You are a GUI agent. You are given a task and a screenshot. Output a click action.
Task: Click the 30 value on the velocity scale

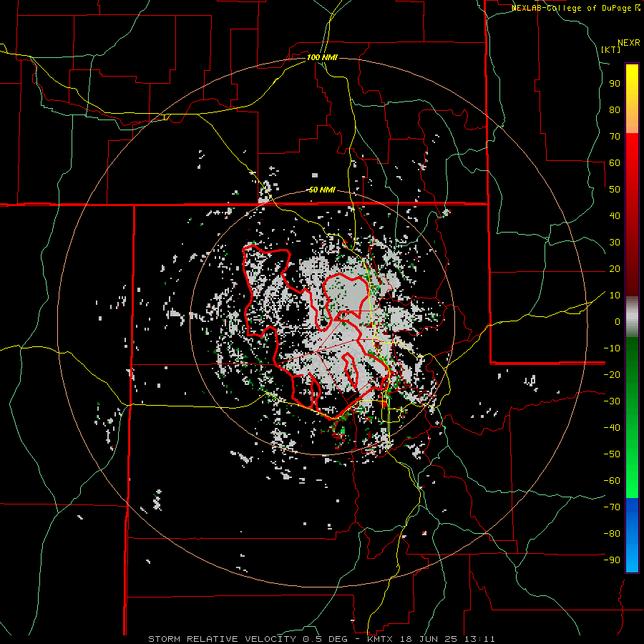[x=615, y=243]
